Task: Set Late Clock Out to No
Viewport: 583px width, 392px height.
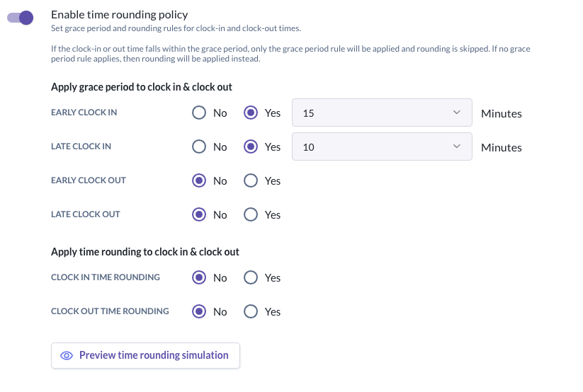Action: pyautogui.click(x=199, y=214)
